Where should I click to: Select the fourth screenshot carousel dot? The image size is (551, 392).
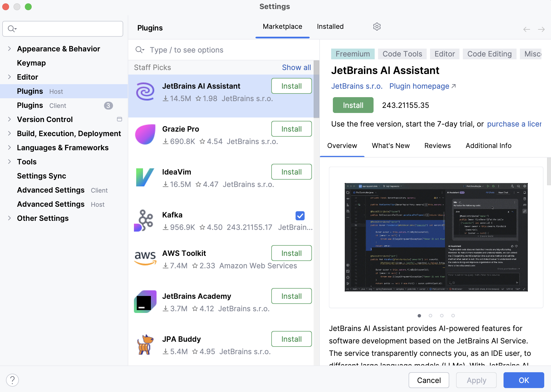coord(453,316)
